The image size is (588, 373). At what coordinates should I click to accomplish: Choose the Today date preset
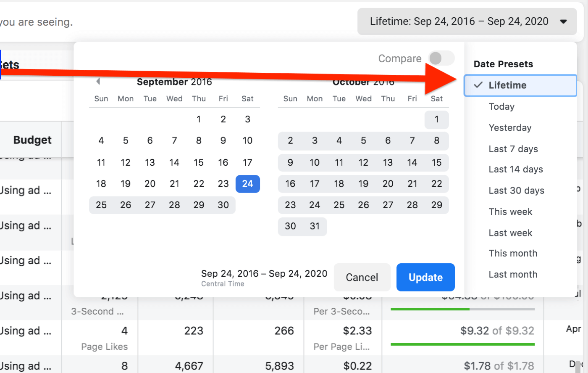click(x=501, y=107)
